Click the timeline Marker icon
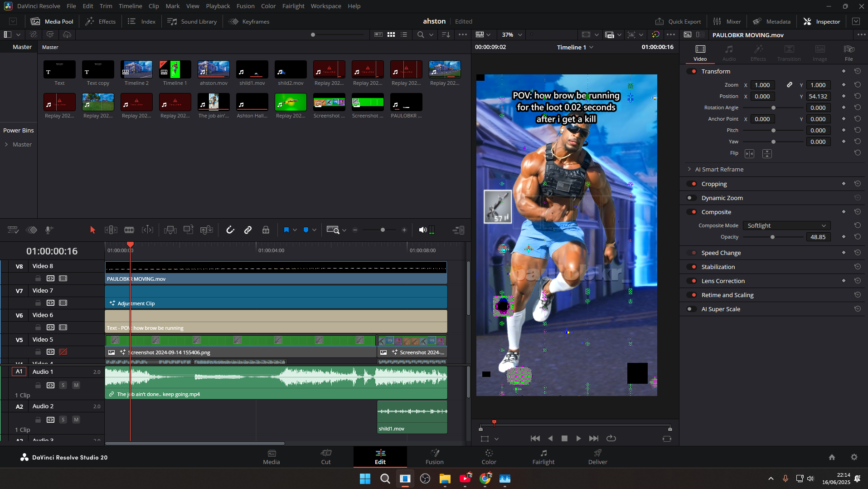This screenshot has width=868, height=489. point(306,230)
